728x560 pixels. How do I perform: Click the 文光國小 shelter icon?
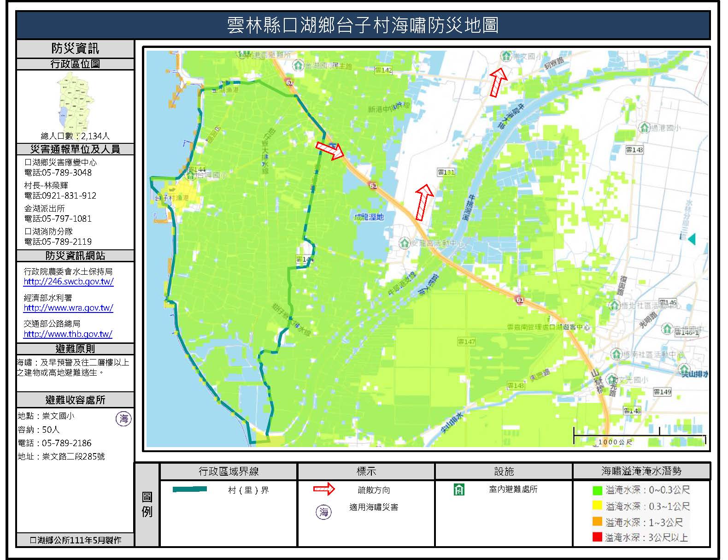coord(612,380)
